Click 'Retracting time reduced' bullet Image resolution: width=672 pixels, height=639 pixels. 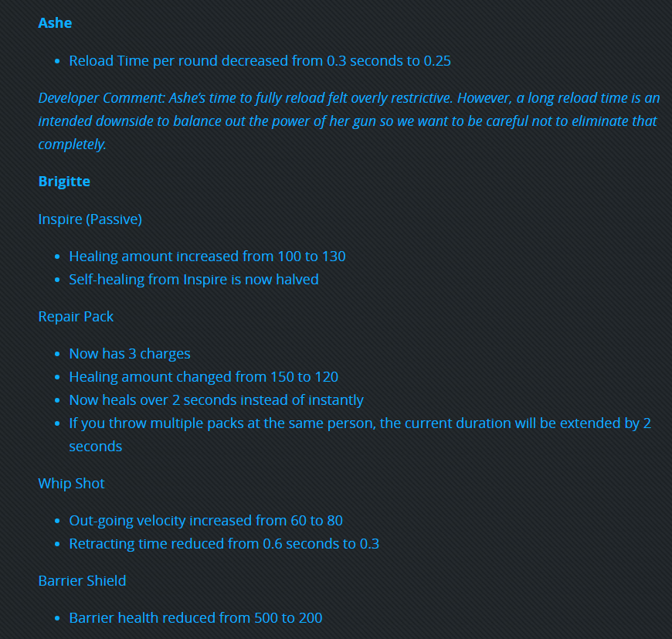click(x=224, y=543)
